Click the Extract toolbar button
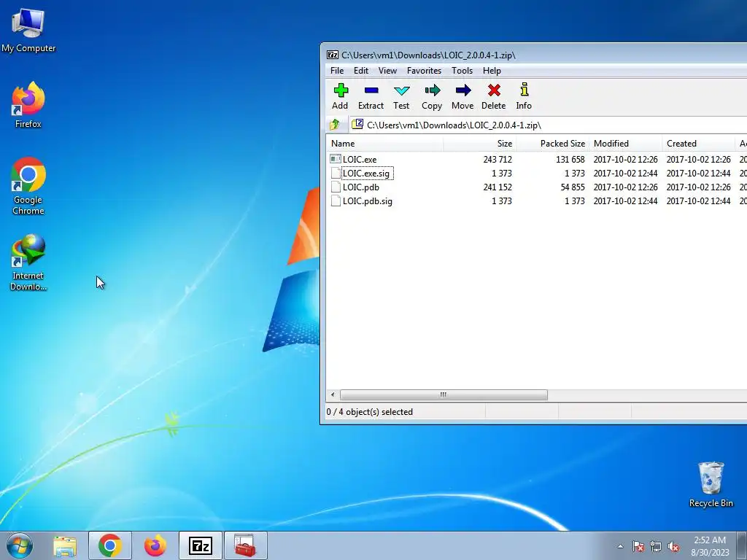Screen dimensions: 747x560 (x=371, y=97)
